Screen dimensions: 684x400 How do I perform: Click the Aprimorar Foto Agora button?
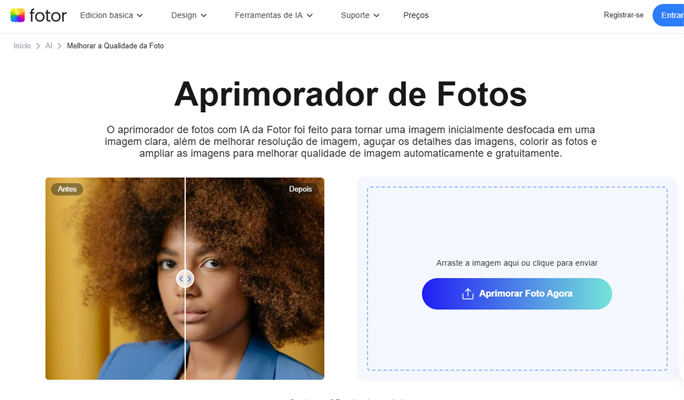click(516, 294)
